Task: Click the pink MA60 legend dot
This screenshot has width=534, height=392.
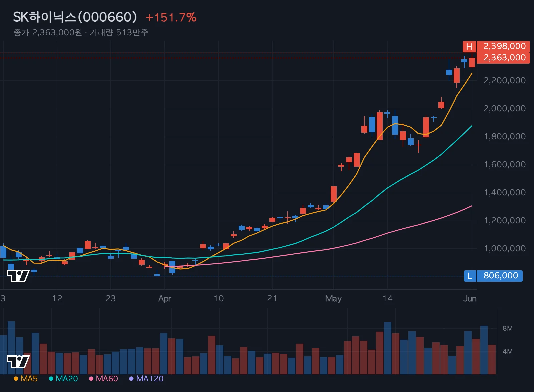Action: coord(91,379)
